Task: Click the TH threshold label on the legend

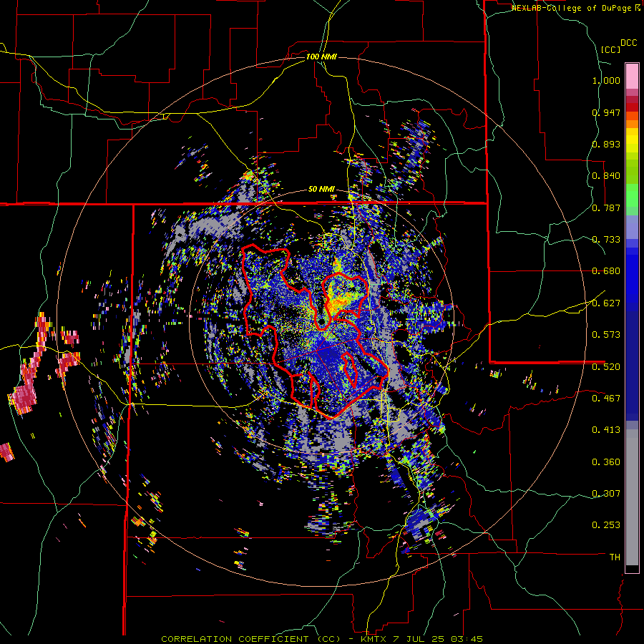Action: 615,557
